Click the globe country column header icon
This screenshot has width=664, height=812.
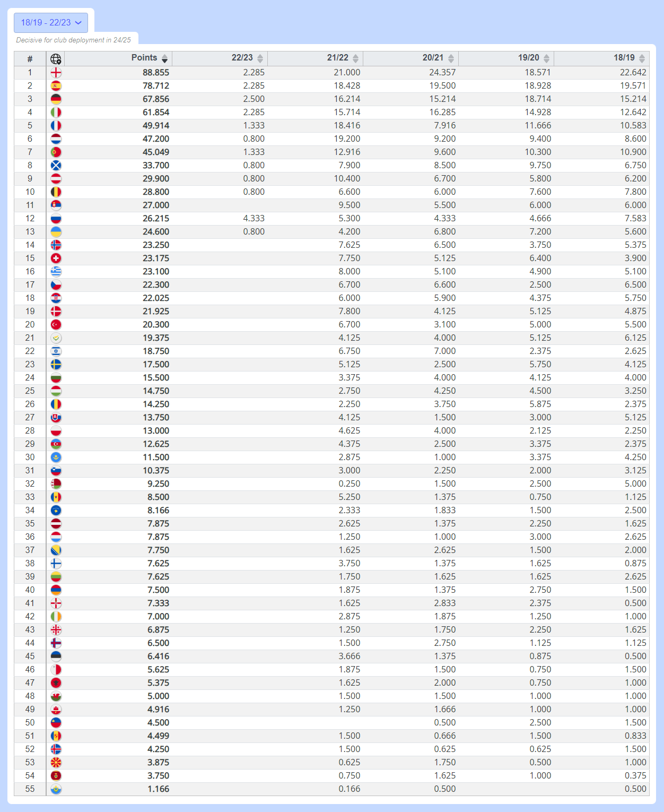click(56, 59)
